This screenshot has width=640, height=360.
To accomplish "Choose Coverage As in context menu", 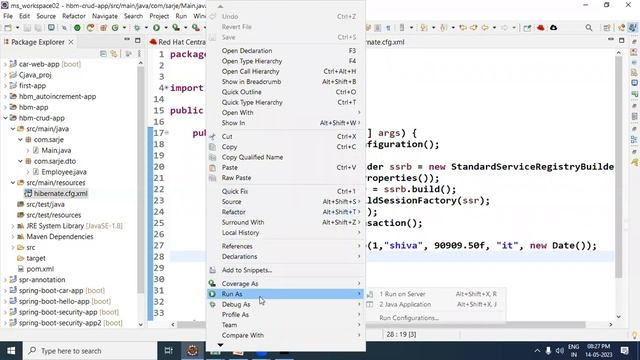I will coord(286,283).
